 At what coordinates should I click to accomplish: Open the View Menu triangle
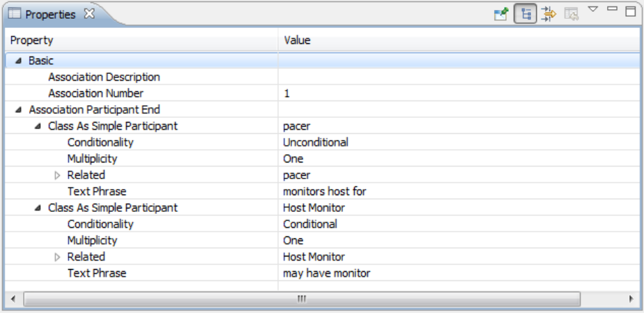593,10
